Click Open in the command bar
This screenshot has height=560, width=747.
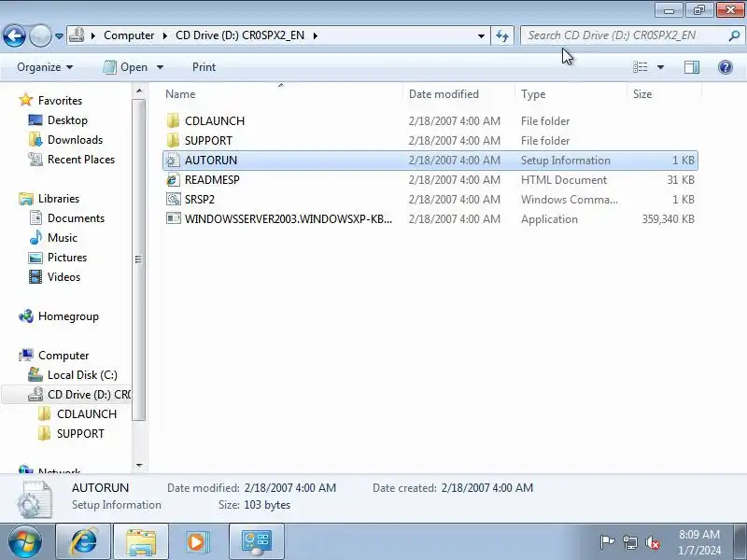pos(126,67)
